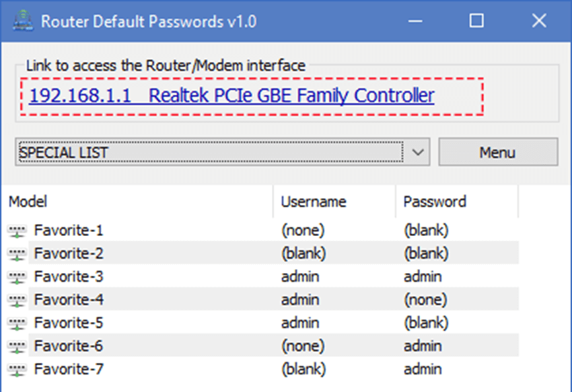572x392 pixels.
Task: Expand the SPECIAL LIST dropdown arrow
Action: [x=418, y=152]
